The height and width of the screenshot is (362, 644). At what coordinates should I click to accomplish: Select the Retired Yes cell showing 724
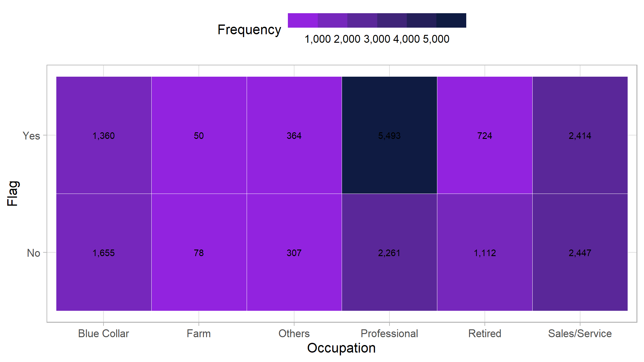pyautogui.click(x=484, y=135)
